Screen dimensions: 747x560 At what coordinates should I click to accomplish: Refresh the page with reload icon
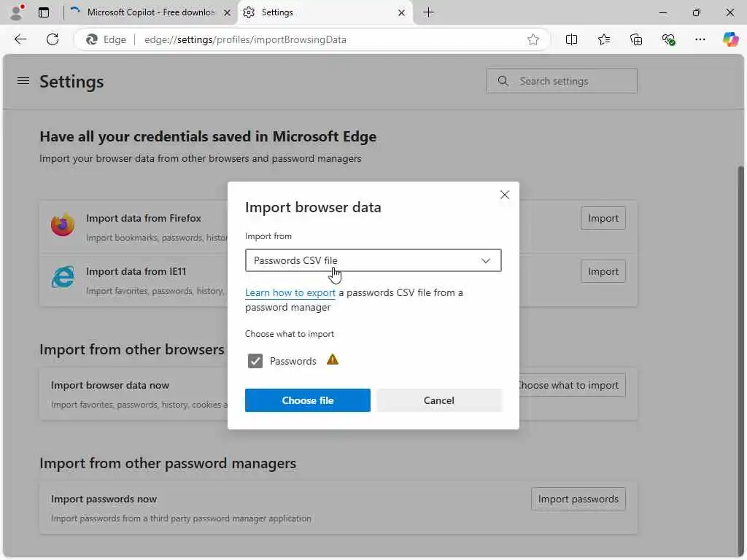(53, 39)
